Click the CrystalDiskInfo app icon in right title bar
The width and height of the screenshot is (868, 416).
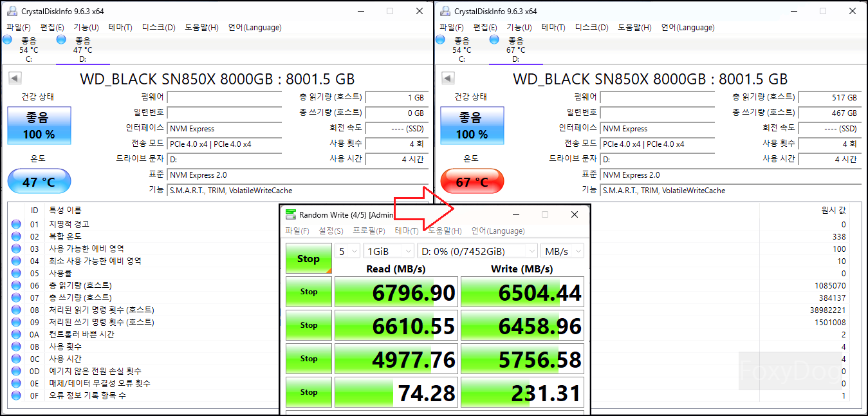pos(445,11)
